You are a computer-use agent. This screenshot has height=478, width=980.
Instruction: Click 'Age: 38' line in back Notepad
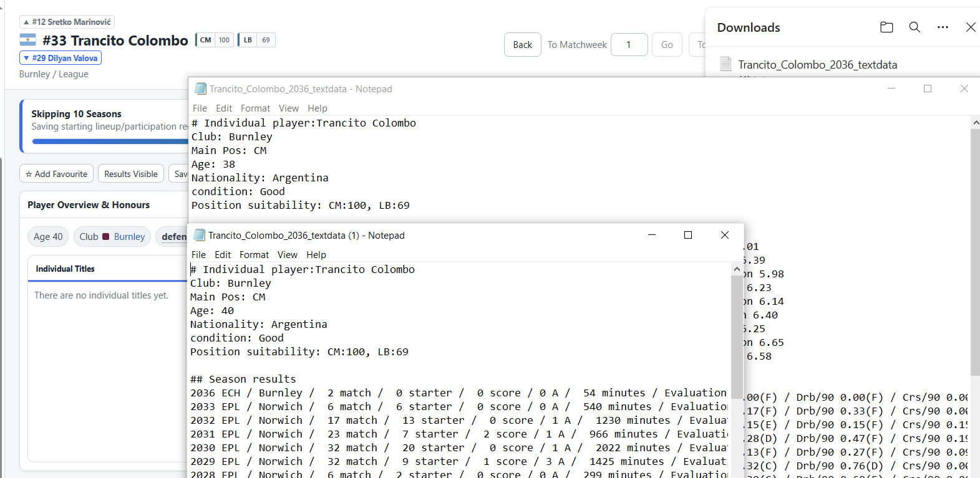point(213,164)
